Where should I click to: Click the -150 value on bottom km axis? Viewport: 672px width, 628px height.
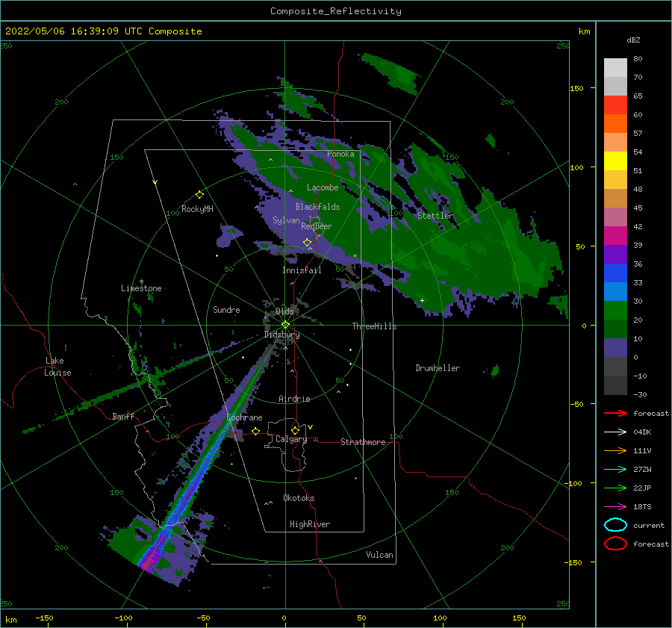44,618
